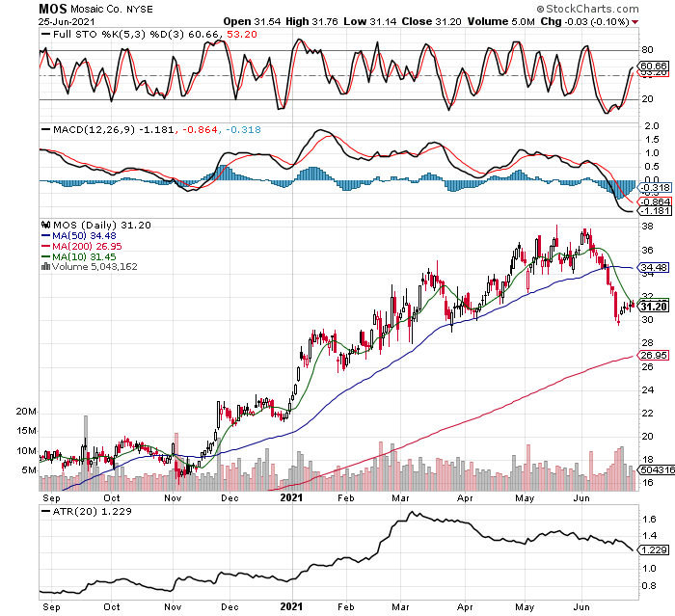The width and height of the screenshot is (675, 616).
Task: Click the Low 31.14 header value
Action: [369, 21]
